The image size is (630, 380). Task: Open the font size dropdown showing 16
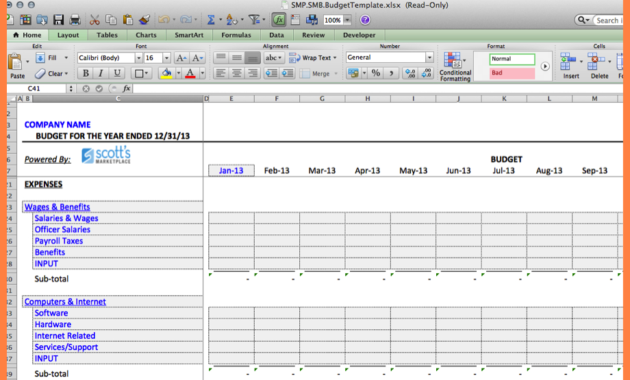[x=166, y=58]
